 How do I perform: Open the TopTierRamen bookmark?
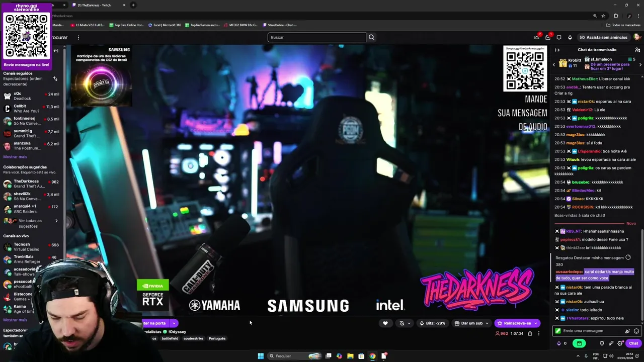pyautogui.click(x=202, y=25)
